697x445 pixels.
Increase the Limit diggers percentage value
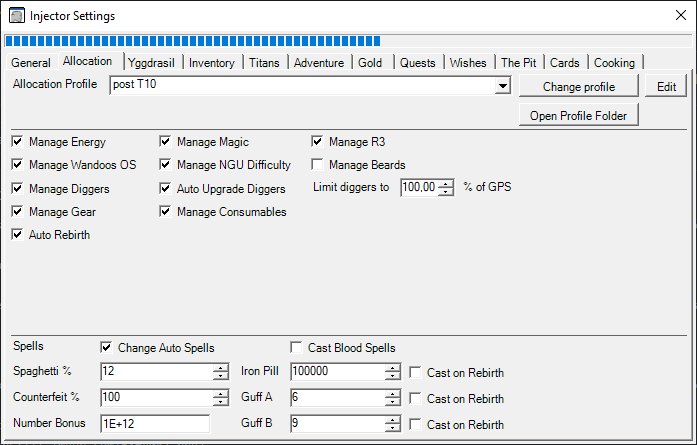point(445,184)
